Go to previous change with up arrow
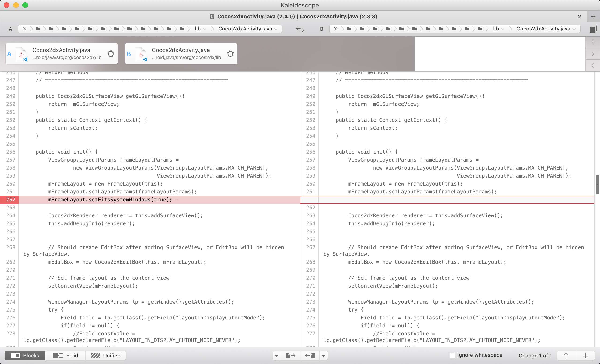The height and width of the screenshot is (364, 600). click(566, 356)
